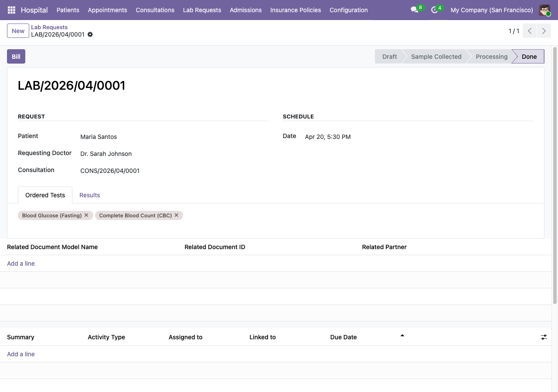Viewport: 558px width, 392px height.
Task: Open the Appointments menu
Action: point(107,10)
